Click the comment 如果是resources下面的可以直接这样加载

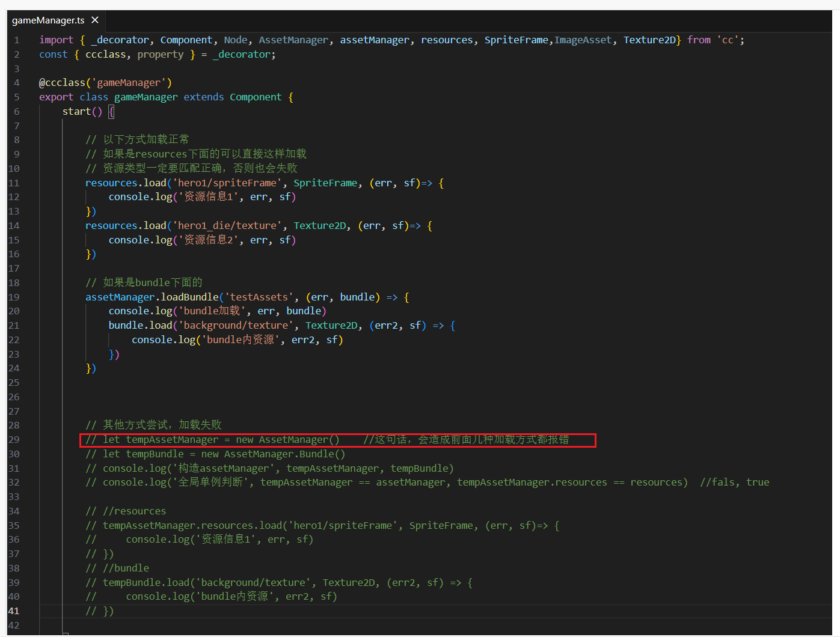point(196,154)
